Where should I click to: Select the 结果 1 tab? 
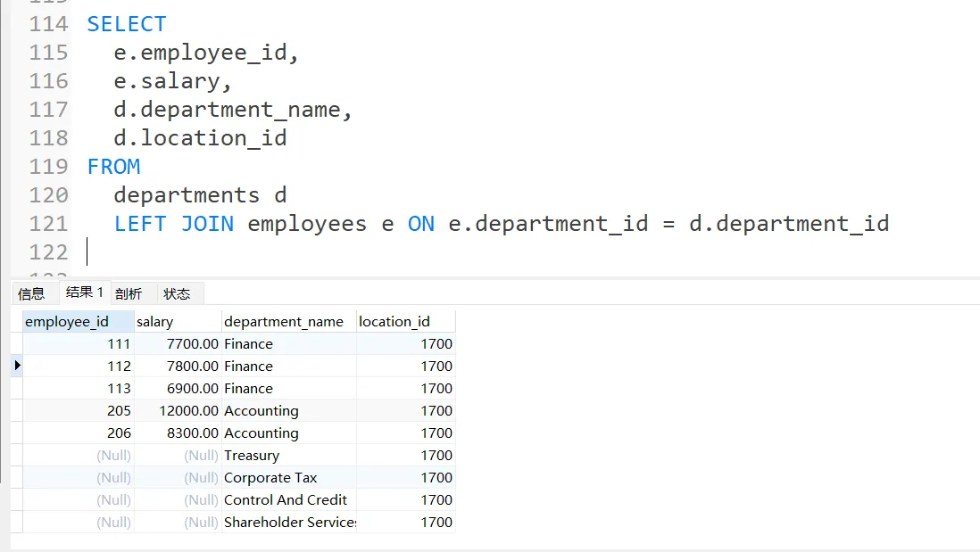[84, 292]
